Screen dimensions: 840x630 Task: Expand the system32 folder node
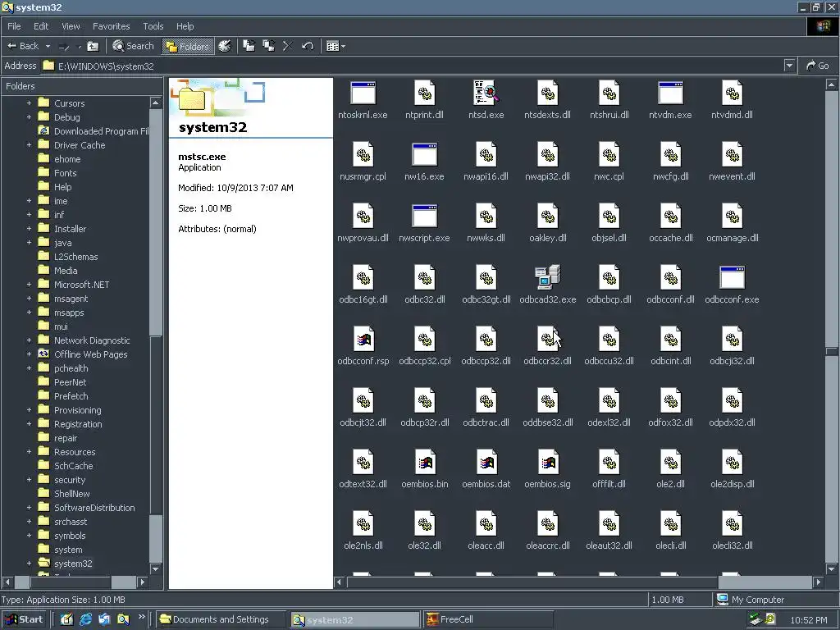click(29, 563)
